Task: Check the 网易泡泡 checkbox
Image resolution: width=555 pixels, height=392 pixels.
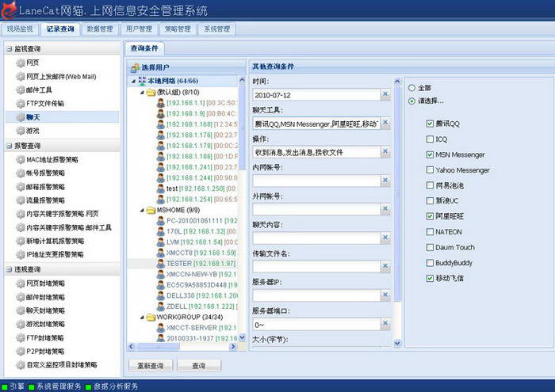Action: click(x=430, y=185)
